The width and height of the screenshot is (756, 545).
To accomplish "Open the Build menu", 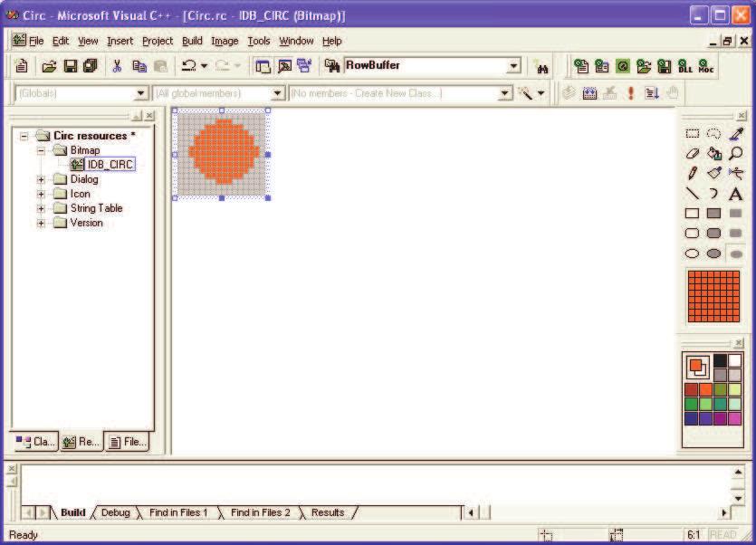I will (x=192, y=41).
